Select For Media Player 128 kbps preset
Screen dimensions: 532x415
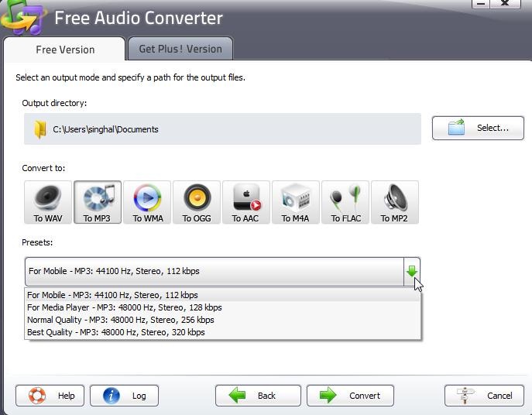pos(124,307)
